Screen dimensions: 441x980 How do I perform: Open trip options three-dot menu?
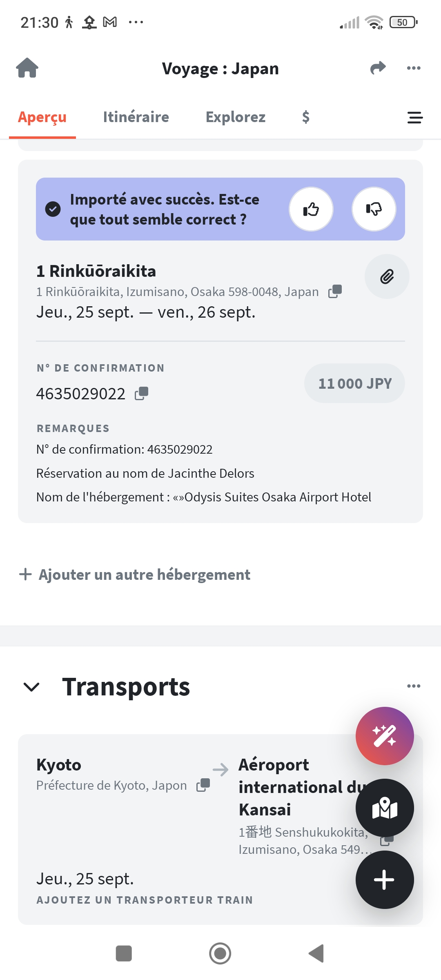click(x=414, y=68)
